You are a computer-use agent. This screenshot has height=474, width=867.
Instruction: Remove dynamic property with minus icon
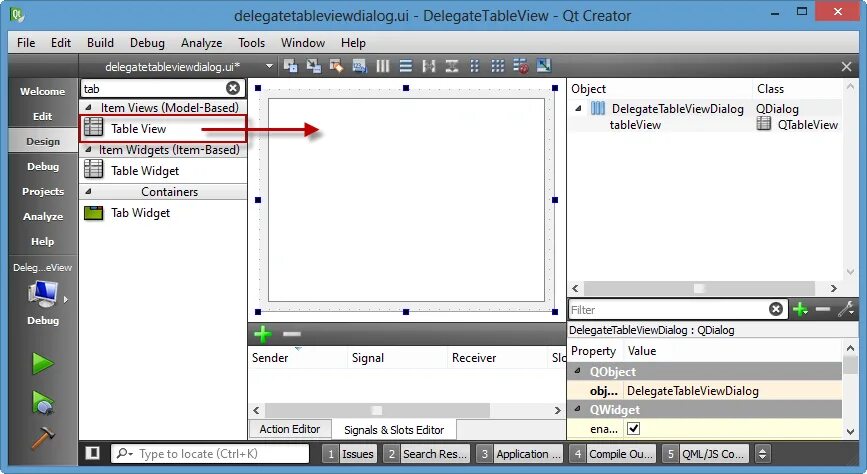[x=823, y=309]
